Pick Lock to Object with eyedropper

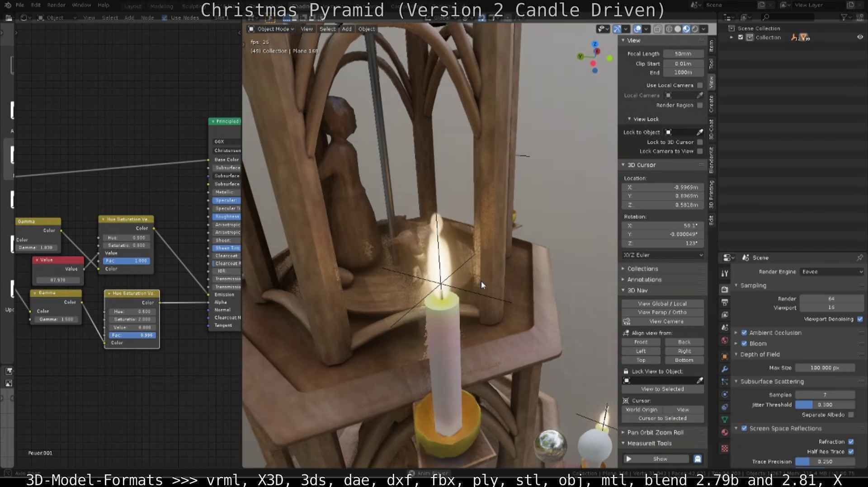[x=700, y=132]
